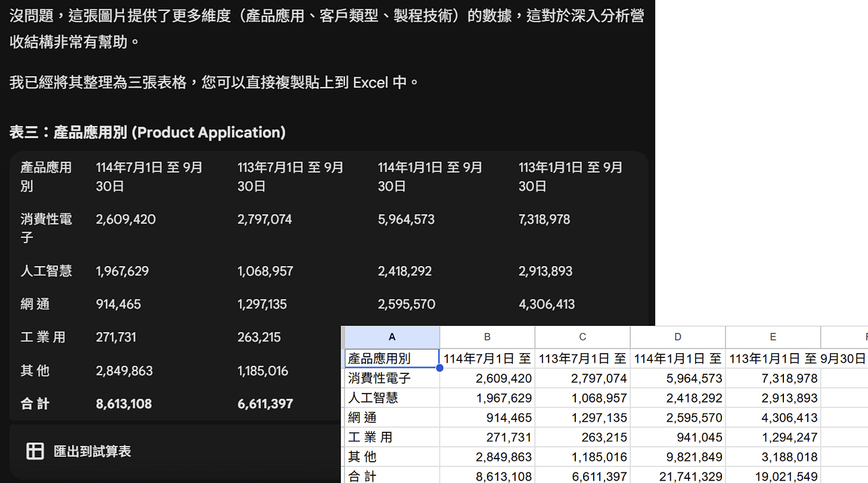
Task: Select spreadsheet cell 合 計 in column A
Action: tap(392, 475)
